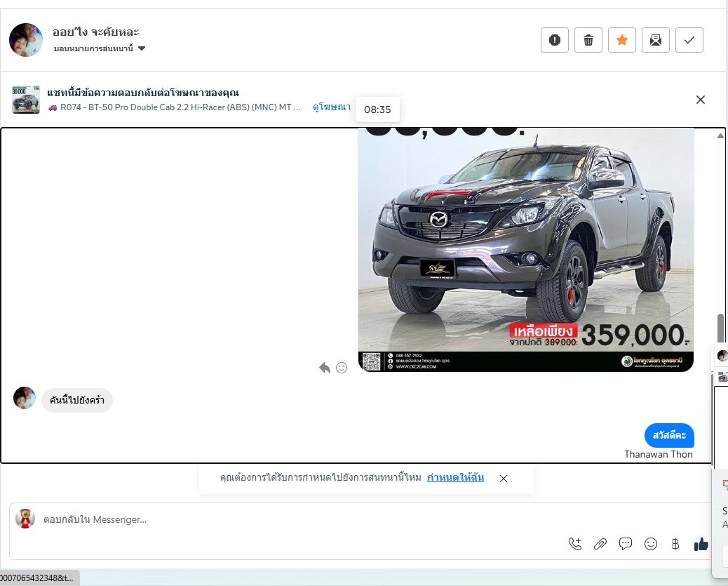Open payment request baht icon
Screen dimensions: 728x586
click(675, 544)
